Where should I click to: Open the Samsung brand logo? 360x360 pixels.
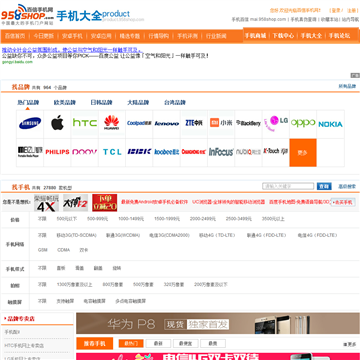tap(30, 124)
